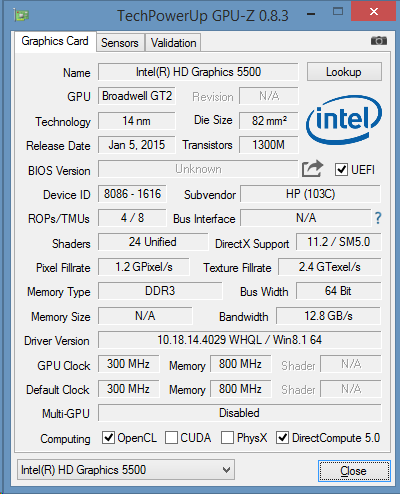Viewport: 400px width, 494px height.
Task: Click the Intel vendor logo
Action: tap(344, 120)
